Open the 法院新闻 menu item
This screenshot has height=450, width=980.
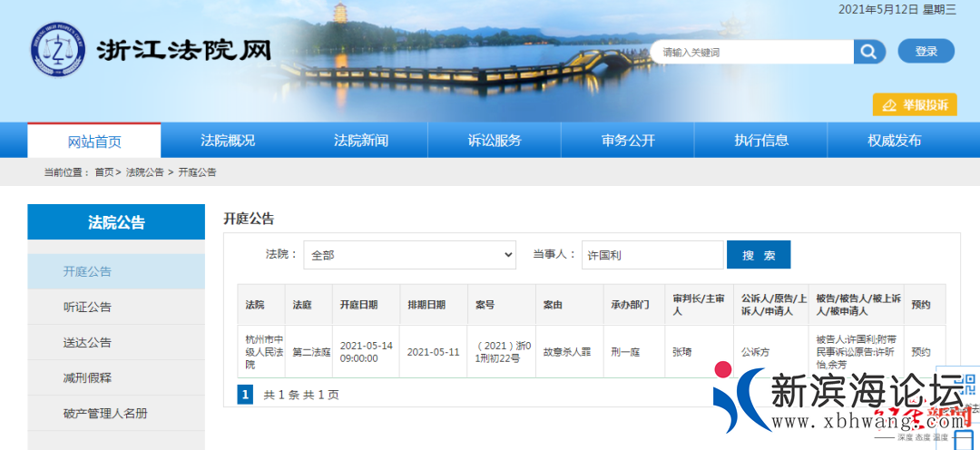tap(361, 141)
